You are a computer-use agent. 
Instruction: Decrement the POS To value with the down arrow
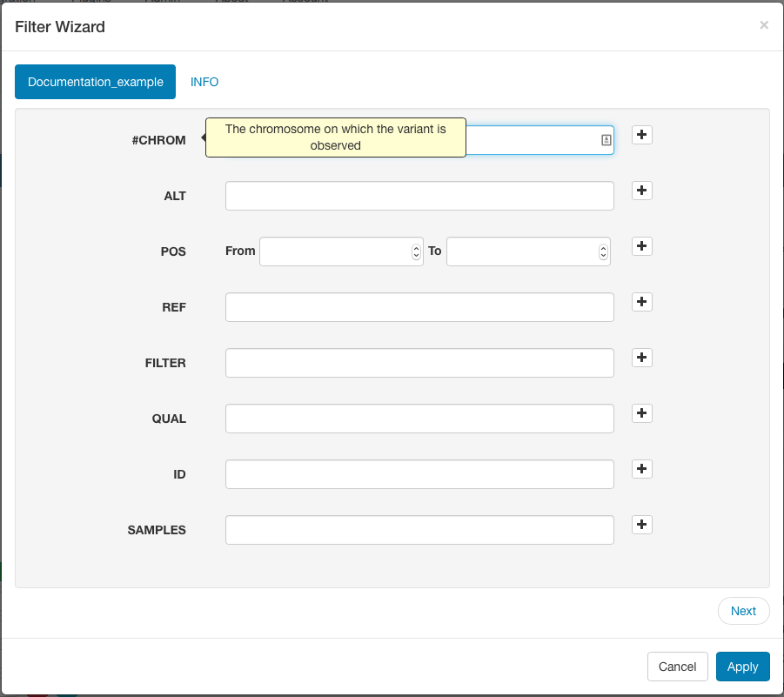click(602, 255)
